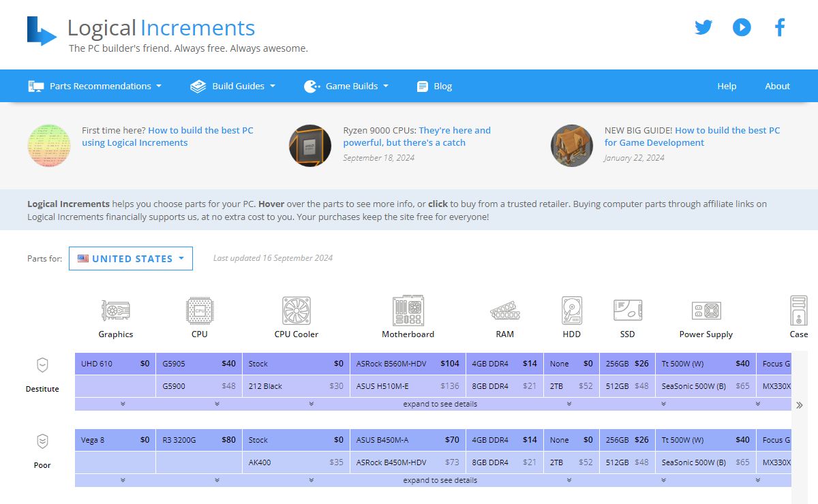The width and height of the screenshot is (818, 504).
Task: Open the 'How to build the best PC using Logical Increments' link
Action: pyautogui.click(x=168, y=136)
